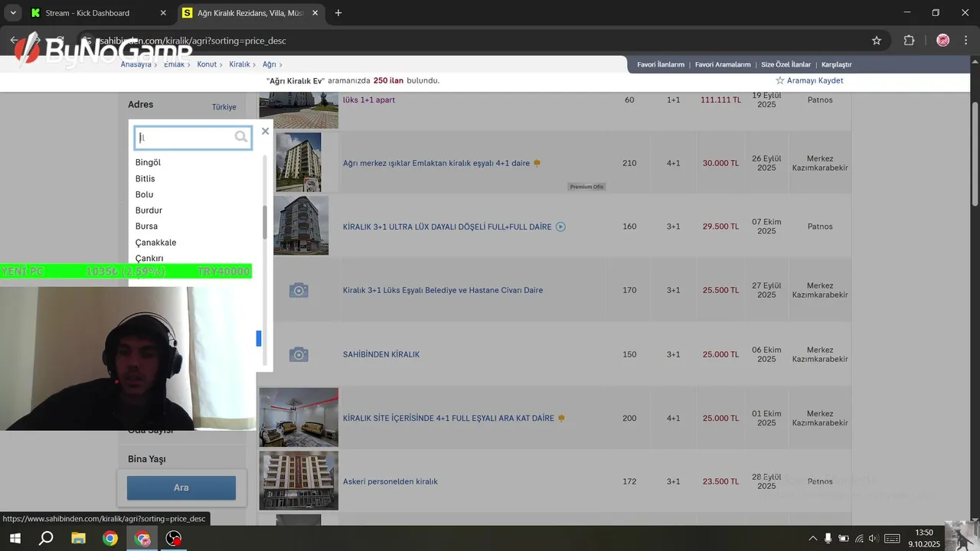Open KİRALIK SİTE İÇERİSİNDE 4+1 listing
The width and height of the screenshot is (980, 551).
point(449,419)
